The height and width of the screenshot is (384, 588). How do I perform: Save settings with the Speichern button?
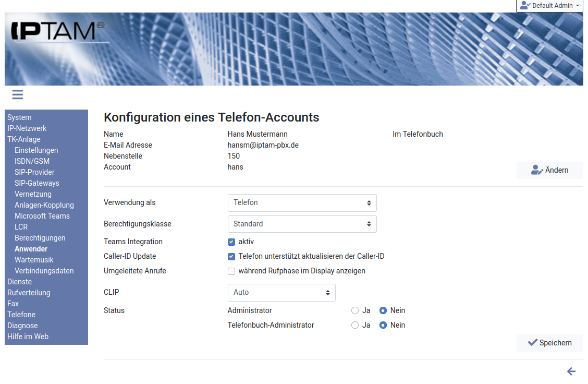tap(549, 343)
